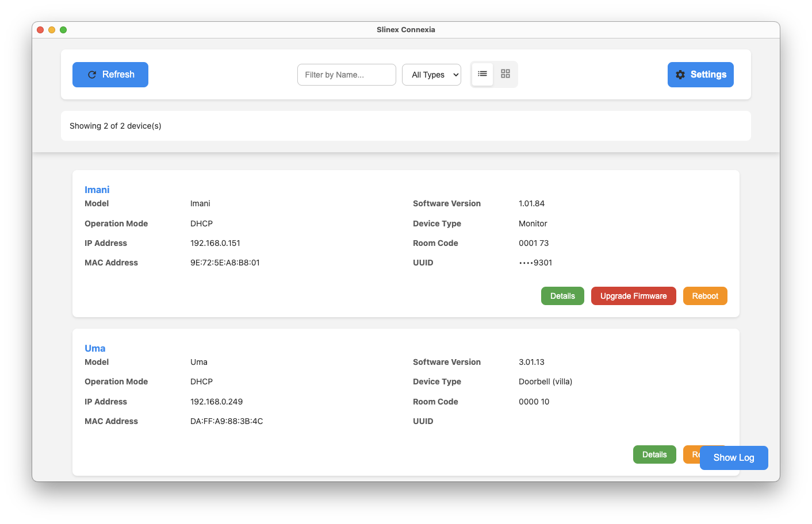Upgrade Firmware on the Imani device
812x524 pixels.
[x=634, y=296]
